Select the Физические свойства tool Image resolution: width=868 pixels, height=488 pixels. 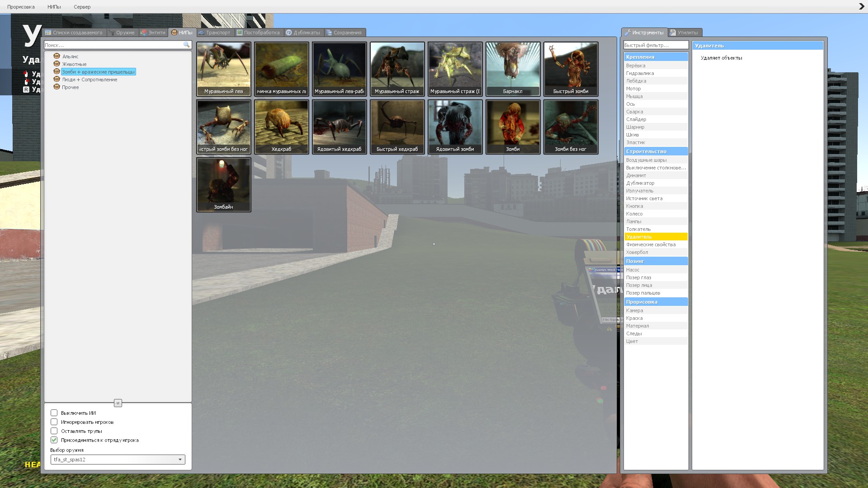[656, 244]
